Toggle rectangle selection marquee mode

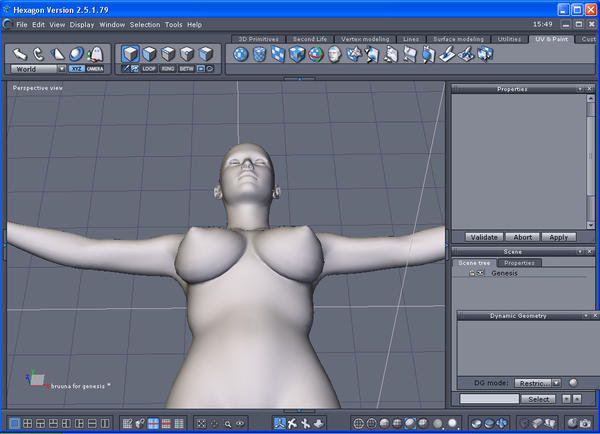coord(201,69)
